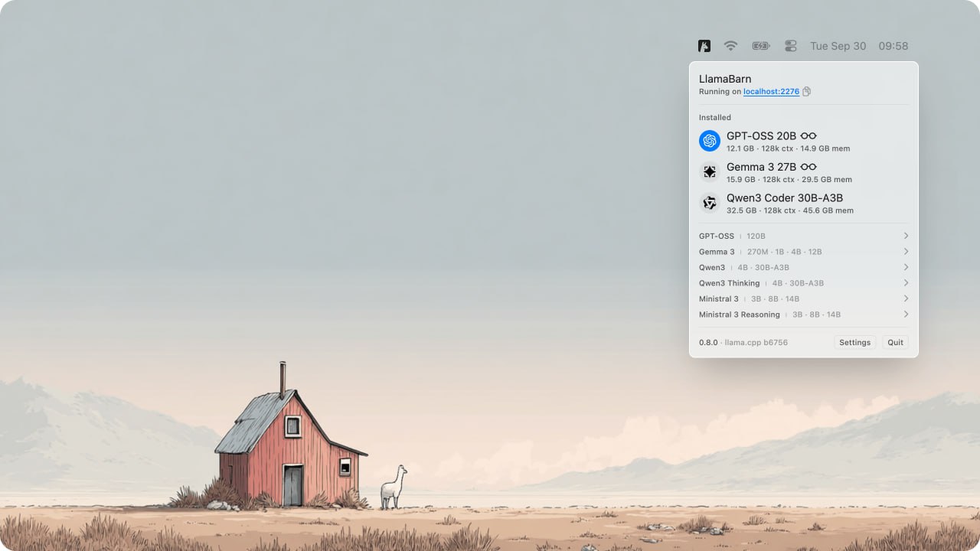Image resolution: width=980 pixels, height=551 pixels.
Task: Quit LlamaBarn
Action: pos(895,343)
